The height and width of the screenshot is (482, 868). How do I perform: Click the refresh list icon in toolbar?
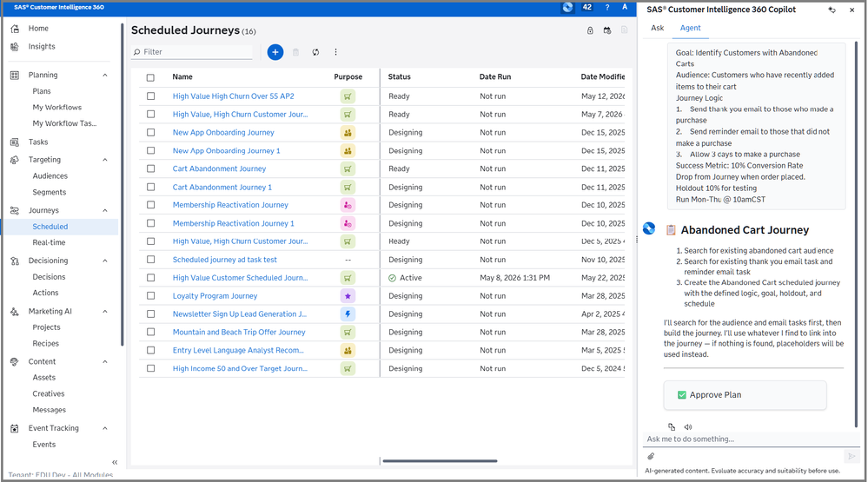315,52
